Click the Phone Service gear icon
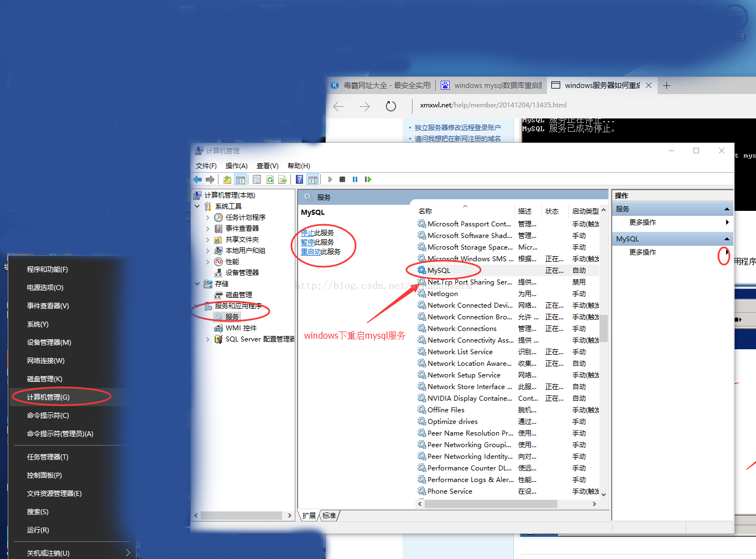 tap(422, 491)
